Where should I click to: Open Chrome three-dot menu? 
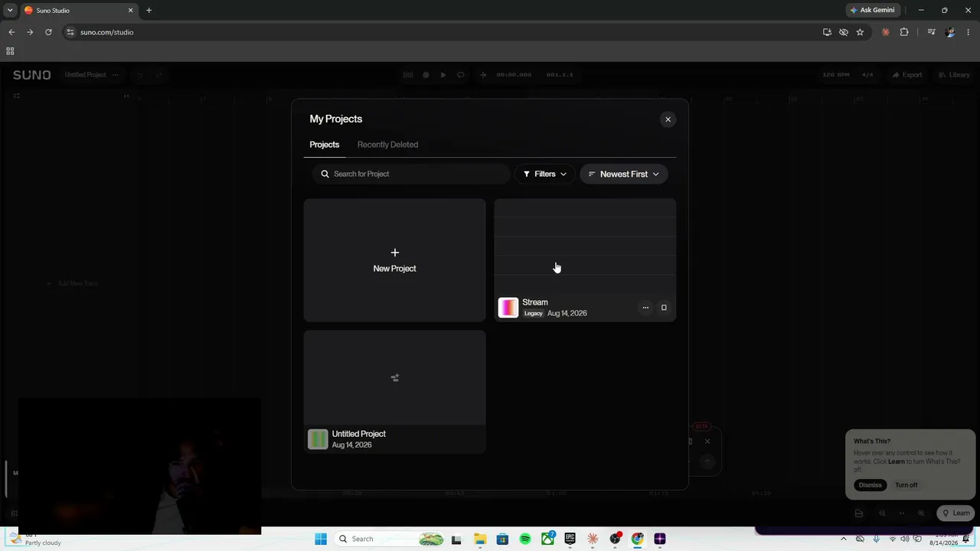tap(969, 32)
